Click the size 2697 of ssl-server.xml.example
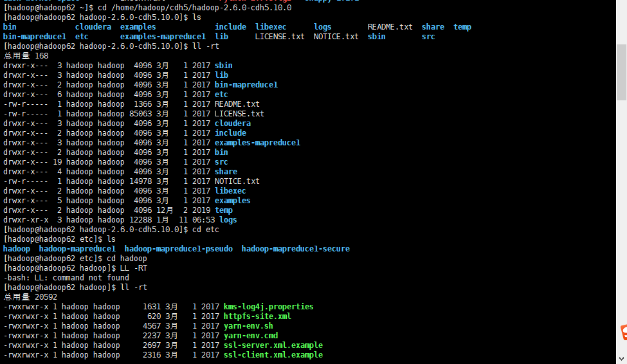Viewport: 627px width, 364px height. coord(152,345)
